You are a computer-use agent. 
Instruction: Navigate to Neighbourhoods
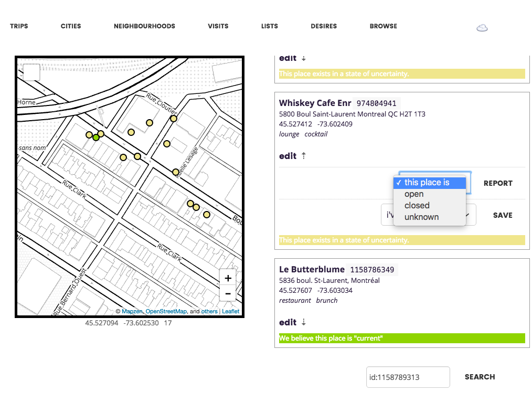point(144,26)
